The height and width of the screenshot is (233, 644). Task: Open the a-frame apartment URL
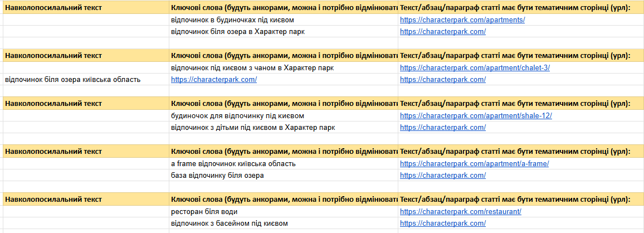click(x=474, y=164)
